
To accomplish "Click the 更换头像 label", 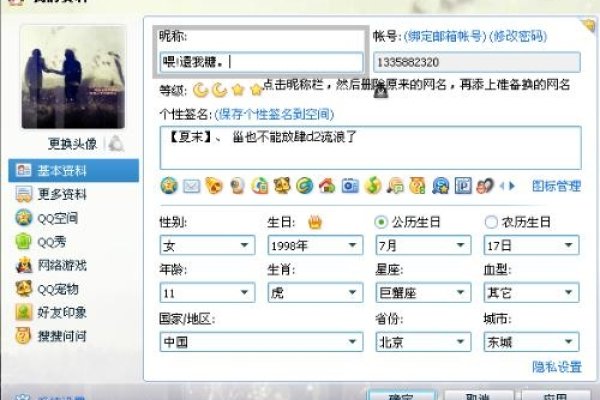I will point(72,144).
